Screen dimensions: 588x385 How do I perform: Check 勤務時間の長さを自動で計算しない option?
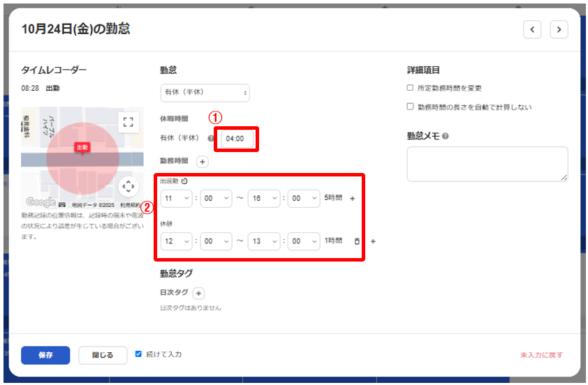pyautogui.click(x=410, y=107)
